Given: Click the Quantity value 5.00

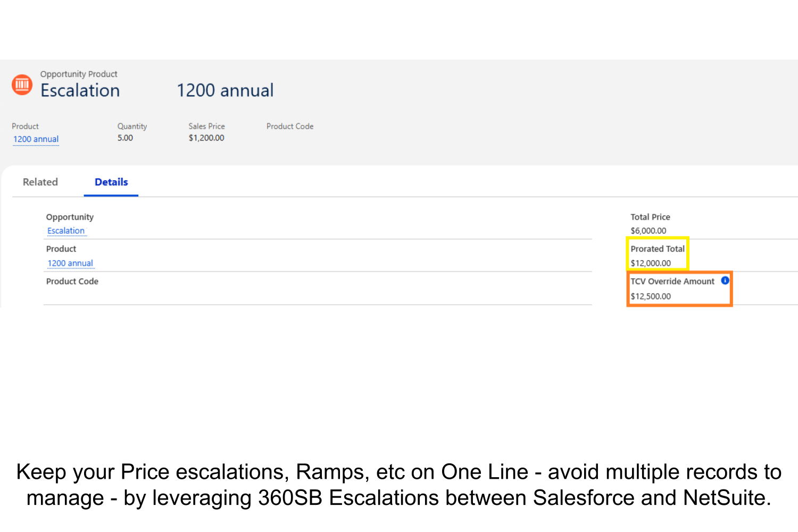Looking at the screenshot, I should [125, 138].
